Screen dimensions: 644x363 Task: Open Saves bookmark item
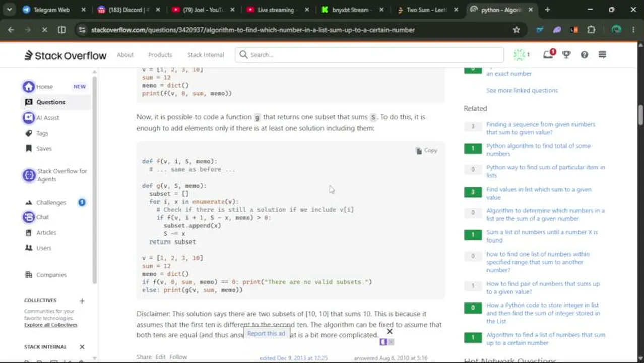[x=44, y=149]
